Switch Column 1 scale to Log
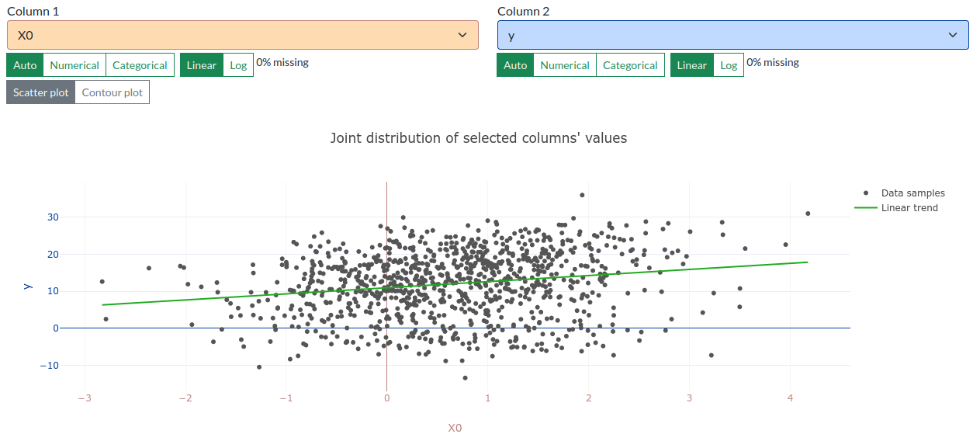Screen dimensions: 980x441 (238, 65)
